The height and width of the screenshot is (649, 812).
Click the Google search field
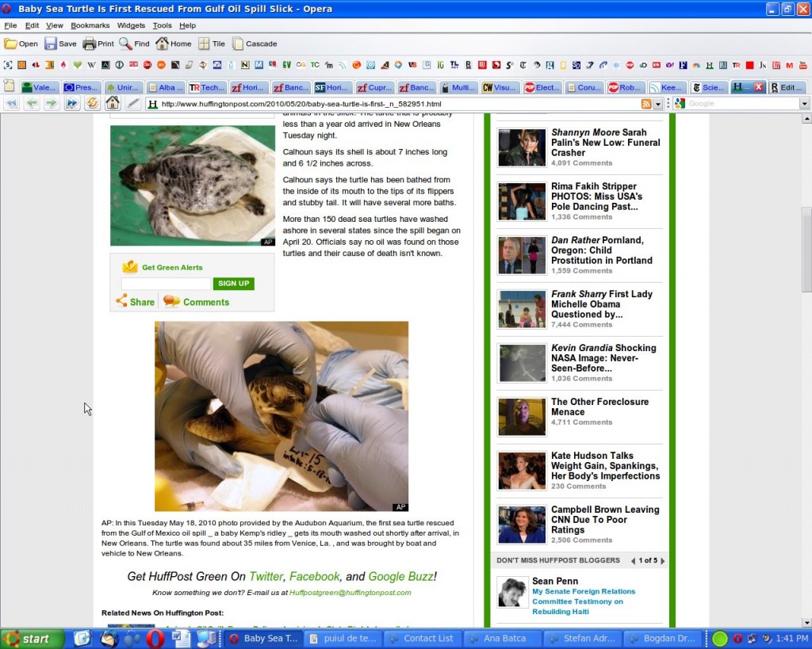tap(743, 104)
